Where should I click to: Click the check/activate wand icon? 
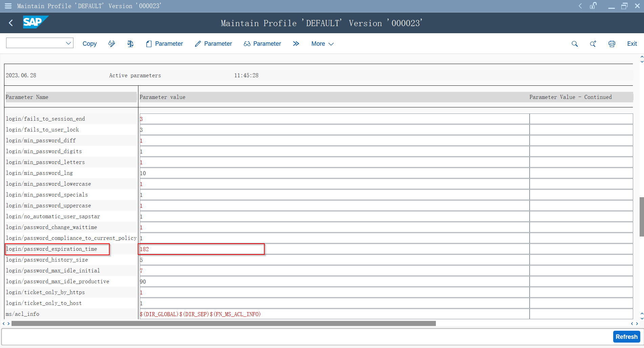112,44
